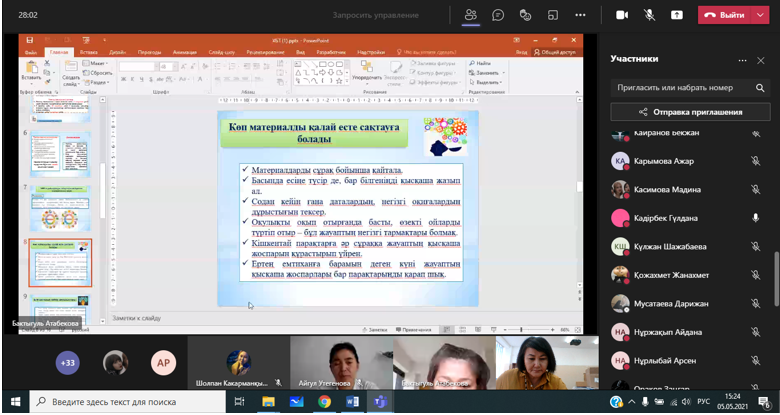
Task: Open Chrome from the Windows taskbar
Action: pyautogui.click(x=324, y=401)
